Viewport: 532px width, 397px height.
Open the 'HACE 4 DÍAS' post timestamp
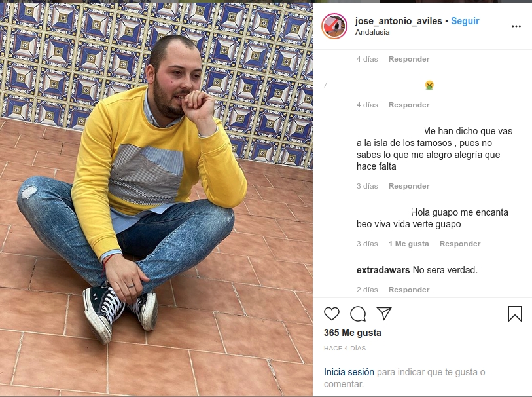click(345, 349)
